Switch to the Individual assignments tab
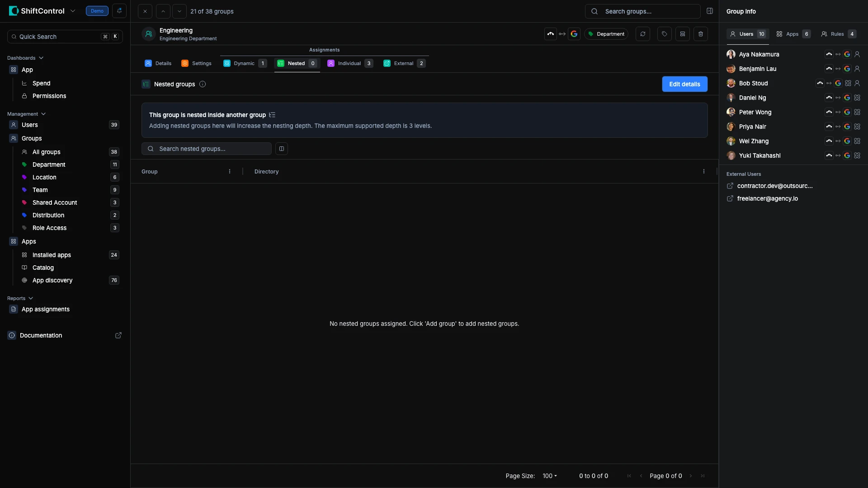 pos(350,63)
